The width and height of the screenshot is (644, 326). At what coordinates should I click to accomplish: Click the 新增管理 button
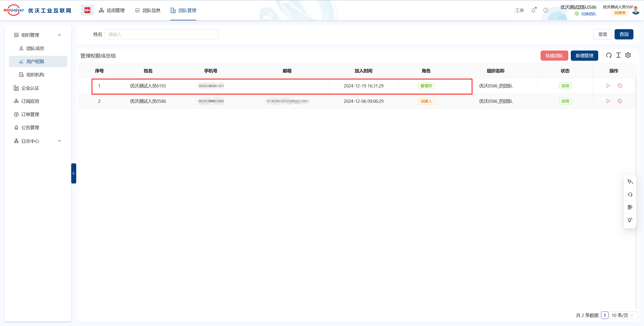(584, 56)
